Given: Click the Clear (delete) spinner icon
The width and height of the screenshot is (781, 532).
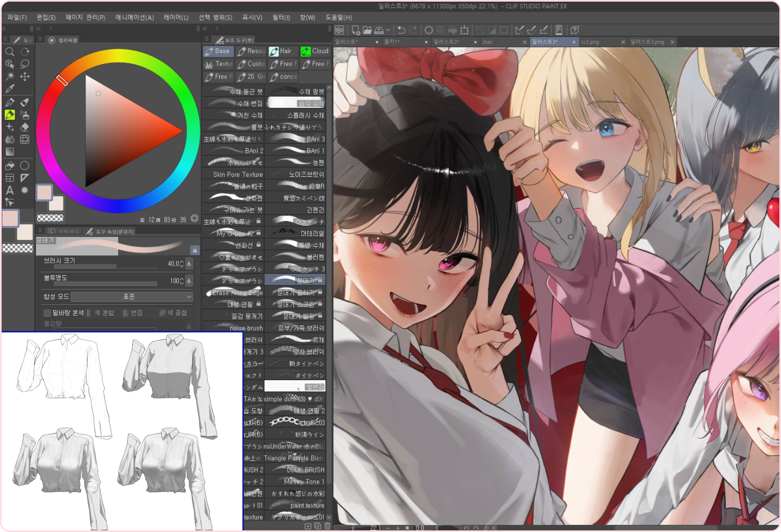Looking at the screenshot, I should pos(428,30).
